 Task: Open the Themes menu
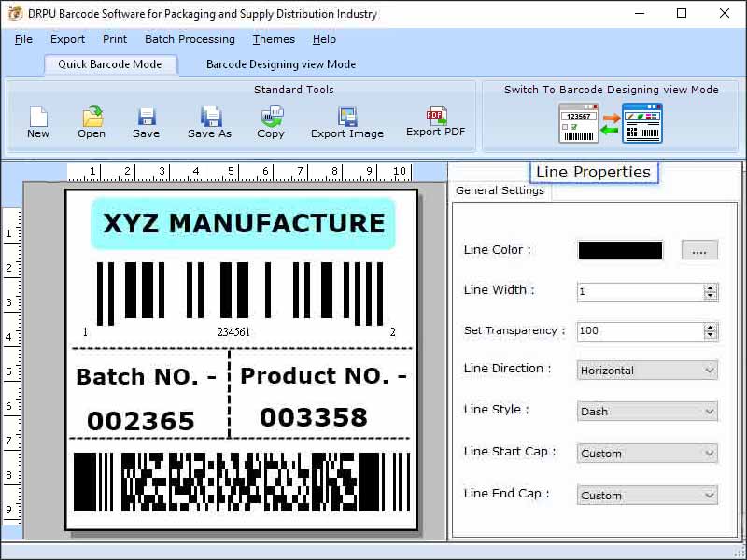tap(273, 39)
